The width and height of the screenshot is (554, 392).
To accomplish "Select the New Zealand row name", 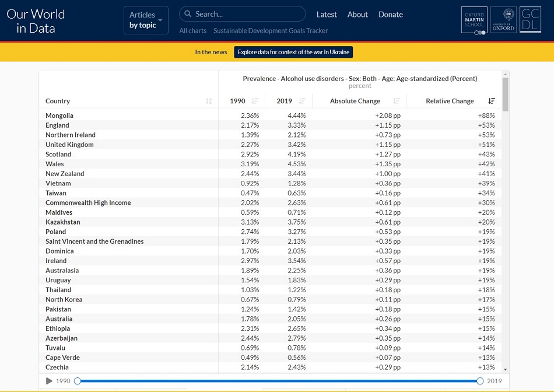I will pos(65,174).
